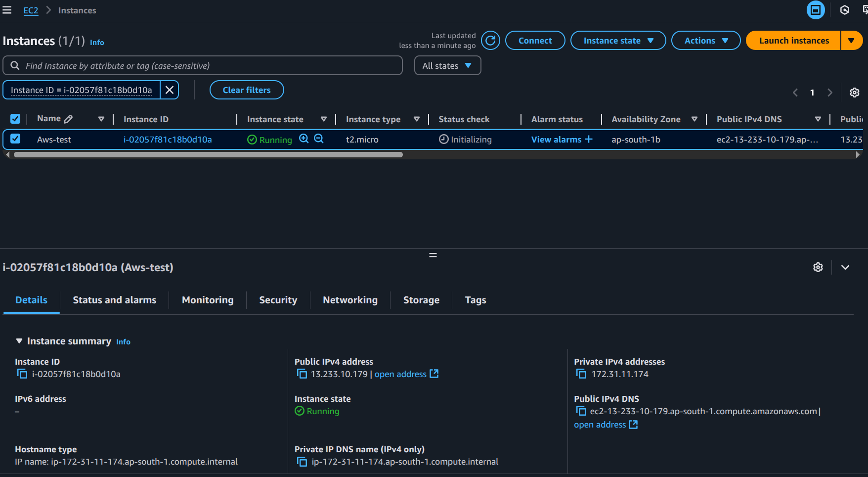This screenshot has width=868, height=477.
Task: Go to EC2 breadcrumb link
Action: 31,10
